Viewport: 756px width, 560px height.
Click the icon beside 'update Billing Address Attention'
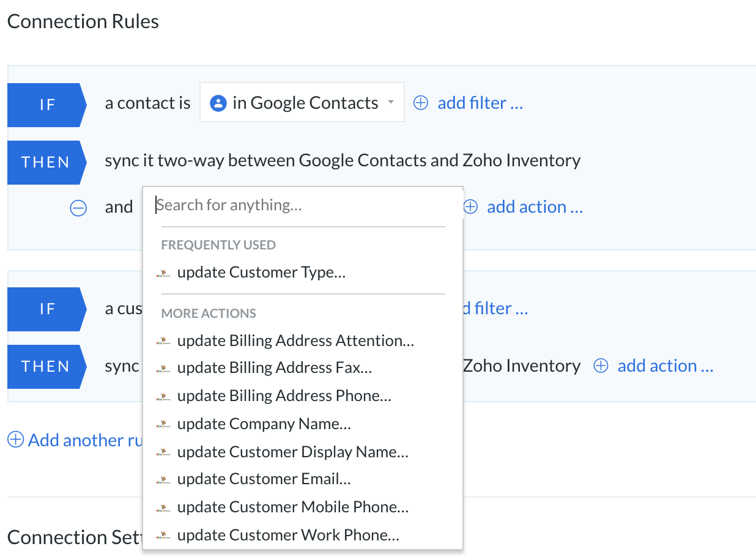coord(163,341)
